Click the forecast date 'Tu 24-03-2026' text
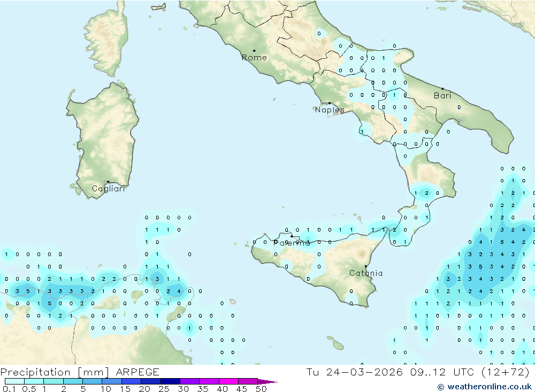The image size is (535, 392). [355, 372]
